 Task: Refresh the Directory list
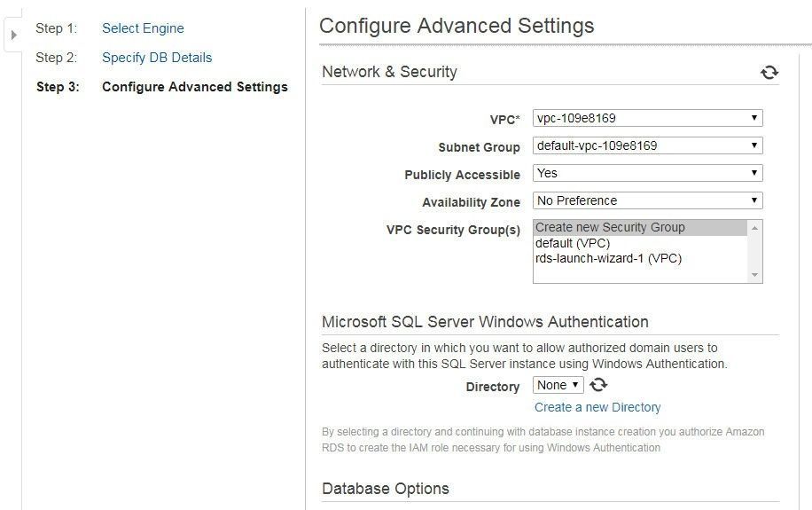pyautogui.click(x=598, y=385)
